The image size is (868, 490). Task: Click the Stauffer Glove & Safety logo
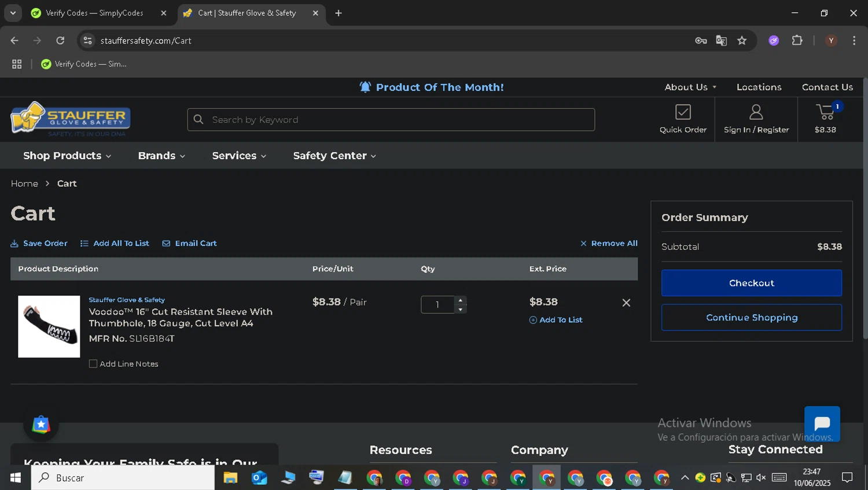coord(71,119)
